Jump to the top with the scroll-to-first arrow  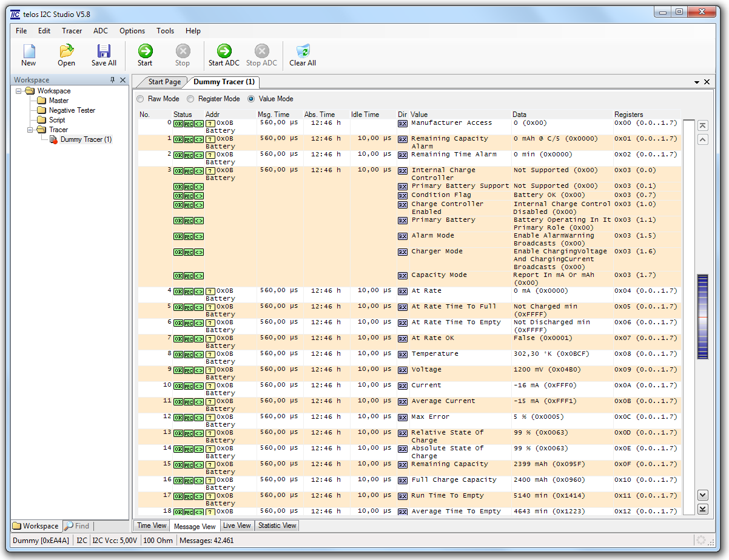(702, 125)
